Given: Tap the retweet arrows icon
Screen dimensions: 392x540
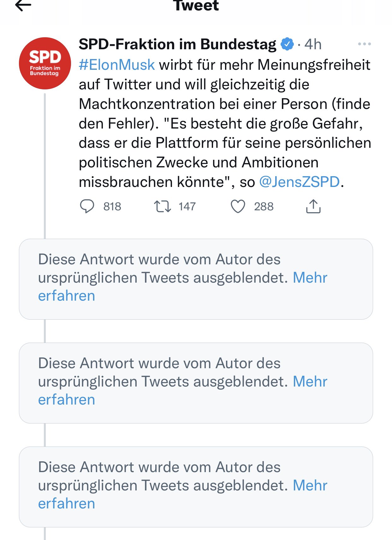Looking at the screenshot, I should pyautogui.click(x=162, y=207).
